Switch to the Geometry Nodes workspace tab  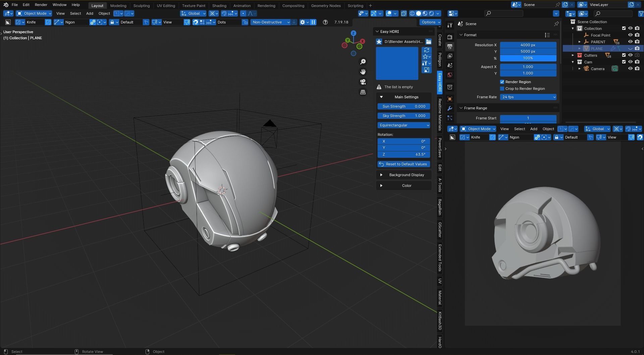coord(326,6)
